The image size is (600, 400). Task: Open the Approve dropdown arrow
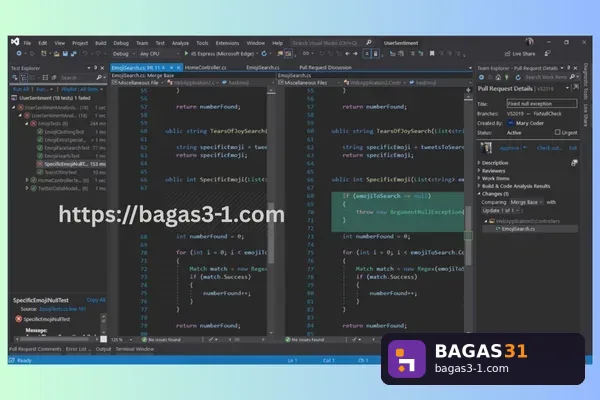[525, 148]
